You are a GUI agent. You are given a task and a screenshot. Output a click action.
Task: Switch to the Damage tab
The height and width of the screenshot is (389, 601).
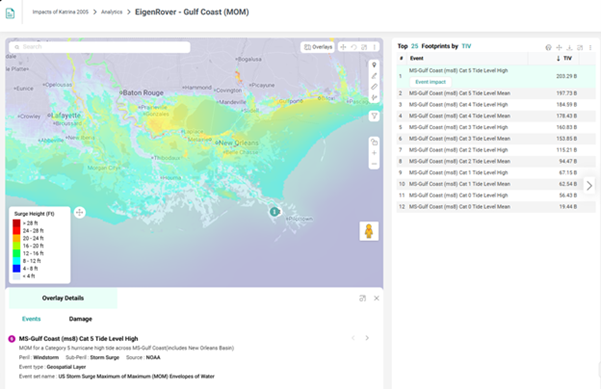click(x=80, y=319)
